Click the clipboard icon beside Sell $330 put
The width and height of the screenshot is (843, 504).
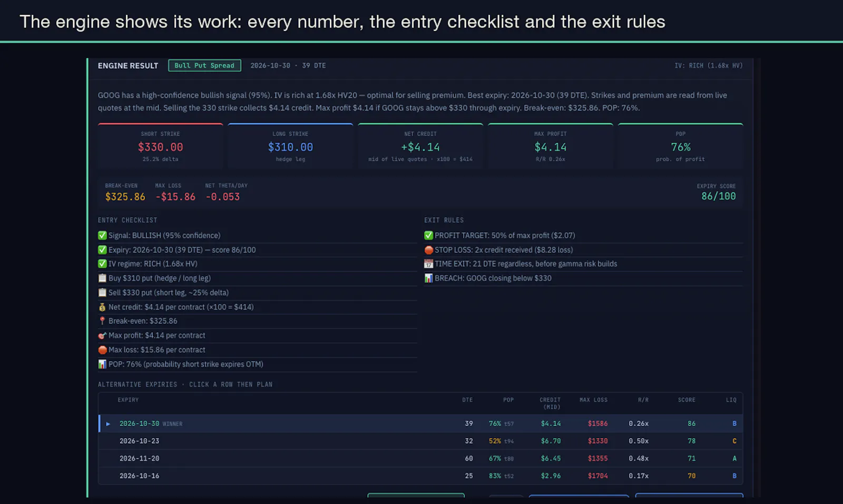pyautogui.click(x=102, y=292)
